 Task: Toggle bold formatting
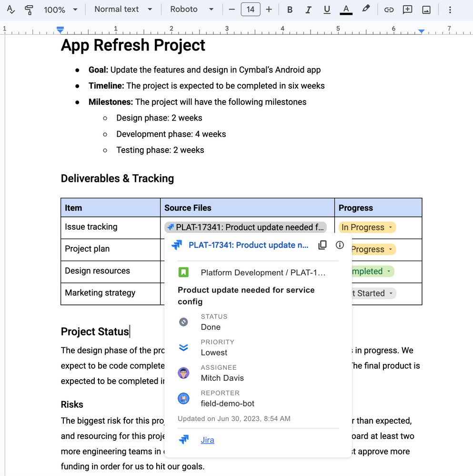tap(290, 10)
